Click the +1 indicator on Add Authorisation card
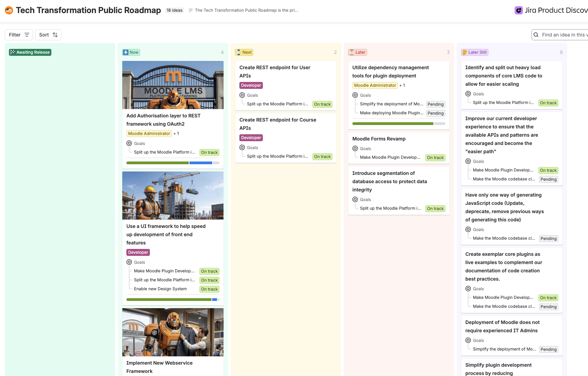This screenshot has height=376, width=588. [176, 134]
